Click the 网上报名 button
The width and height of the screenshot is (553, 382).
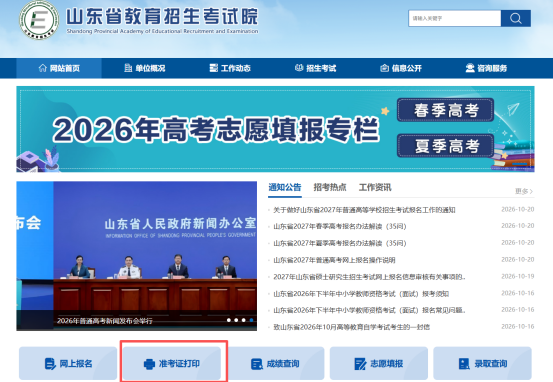68,363
